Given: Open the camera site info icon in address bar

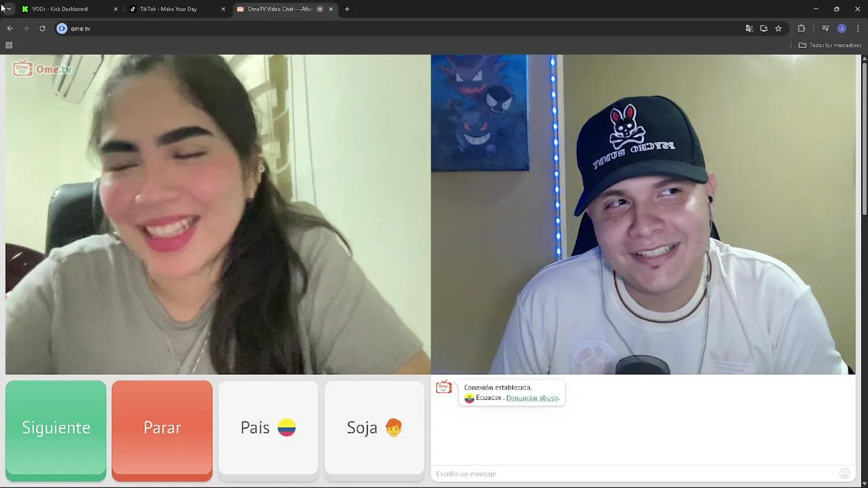Looking at the screenshot, I should point(62,28).
